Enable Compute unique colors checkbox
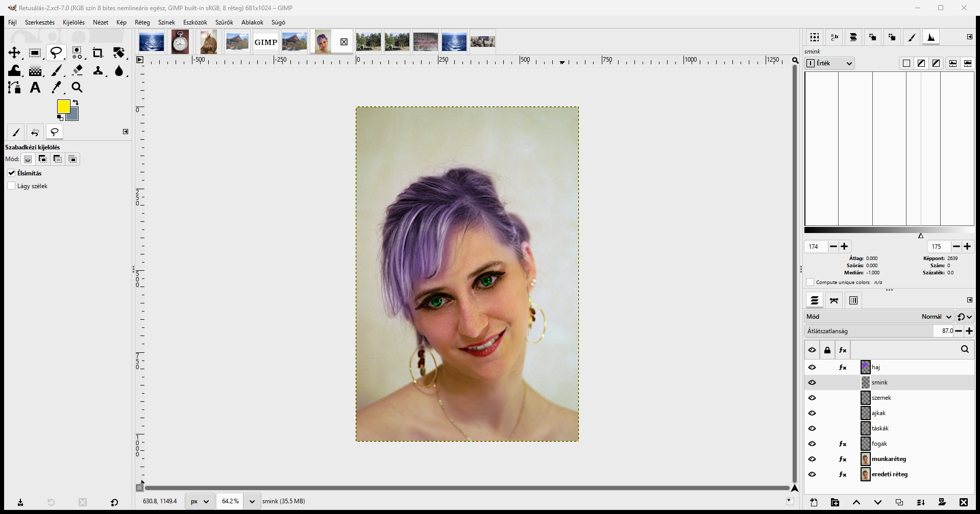Image resolution: width=980 pixels, height=514 pixels. click(810, 282)
